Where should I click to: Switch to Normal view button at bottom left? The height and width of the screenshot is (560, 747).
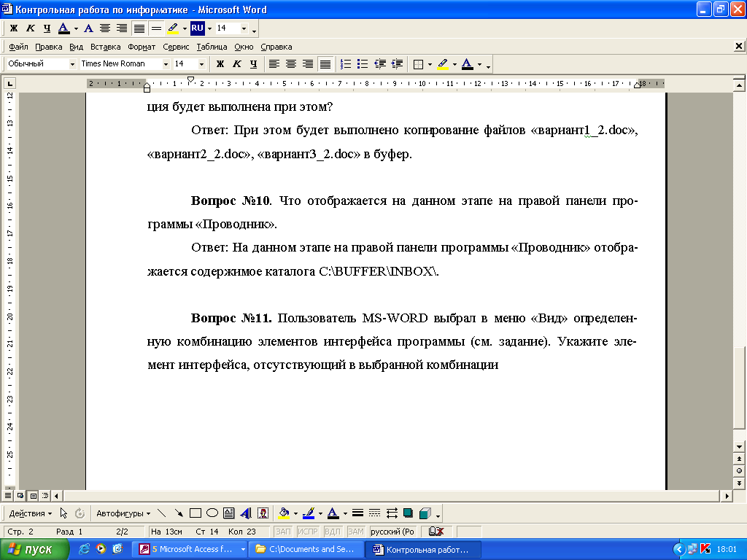(8, 496)
